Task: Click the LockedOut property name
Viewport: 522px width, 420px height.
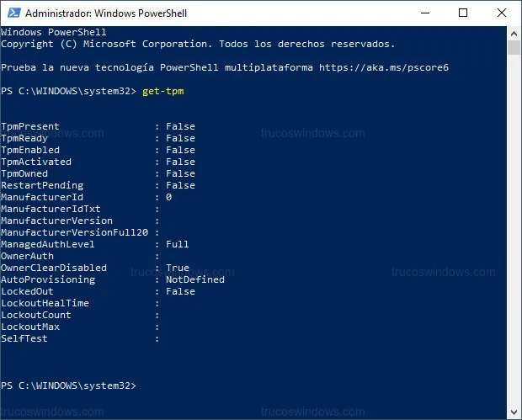Action: (27, 291)
